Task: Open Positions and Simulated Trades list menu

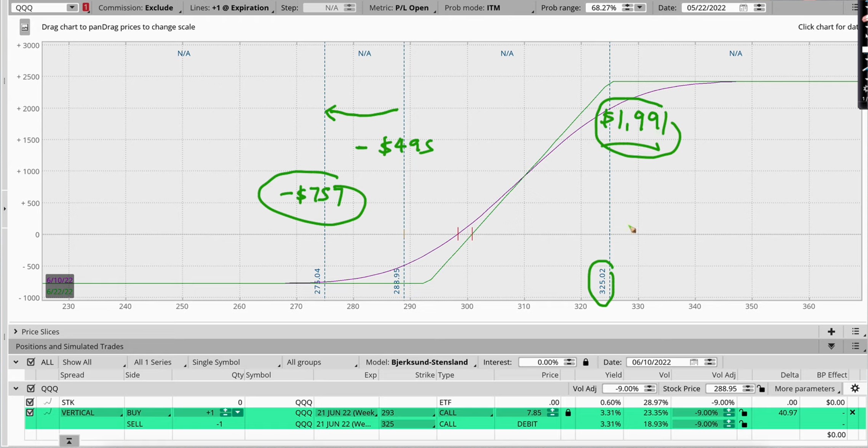Action: pyautogui.click(x=855, y=346)
